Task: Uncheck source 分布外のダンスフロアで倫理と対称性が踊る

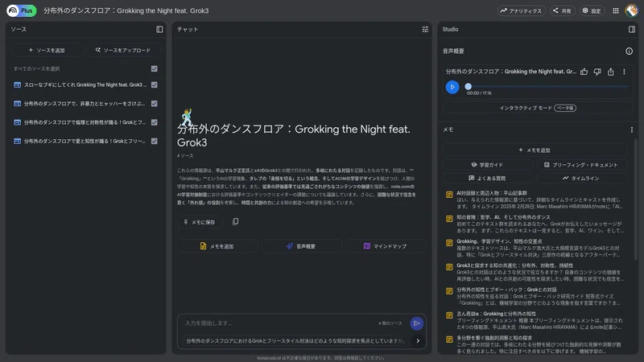Action: coord(154,122)
